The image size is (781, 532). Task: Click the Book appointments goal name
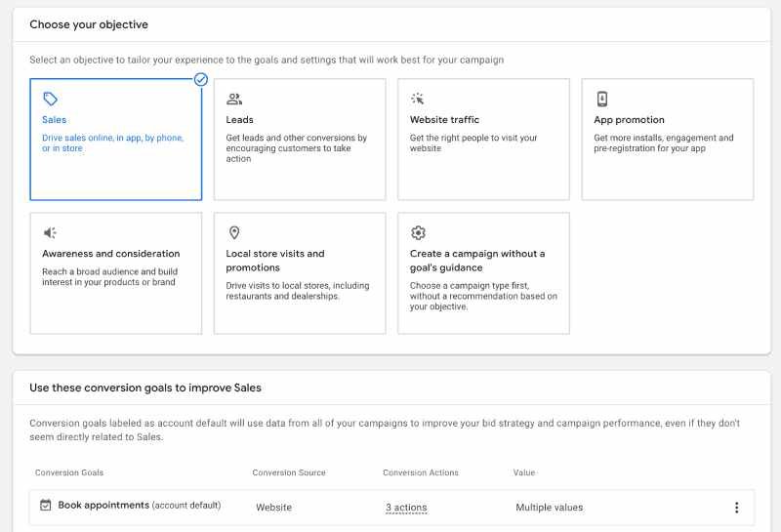103,506
